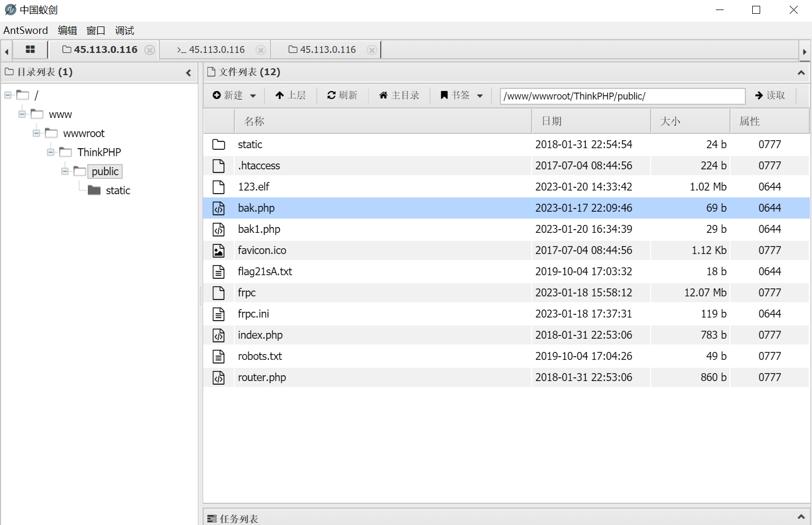Open the 窗口 menu
This screenshot has width=812, height=525.
coord(96,30)
